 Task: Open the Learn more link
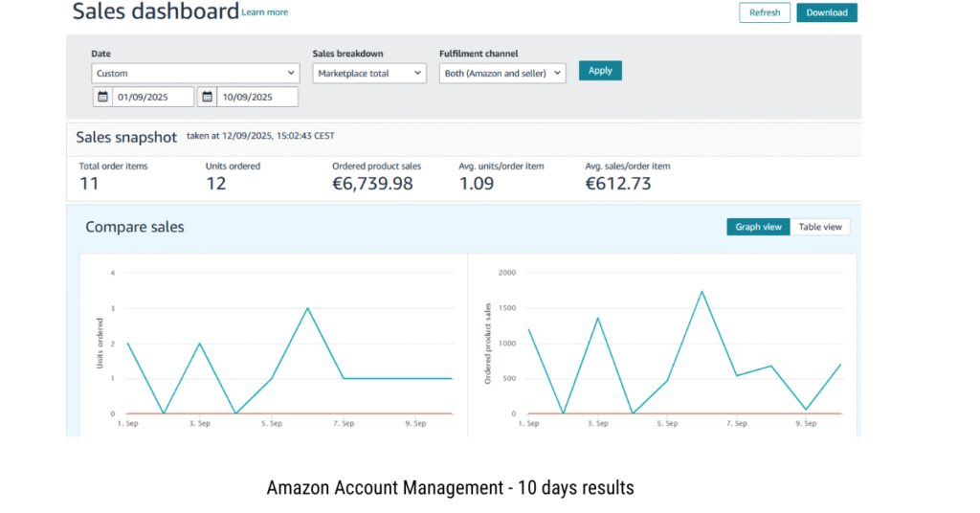click(x=265, y=12)
